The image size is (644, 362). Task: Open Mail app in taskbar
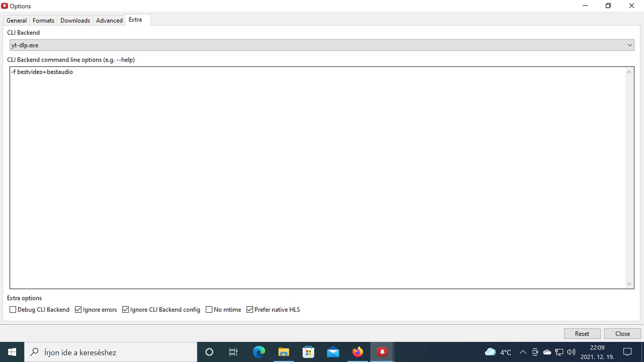[333, 352]
